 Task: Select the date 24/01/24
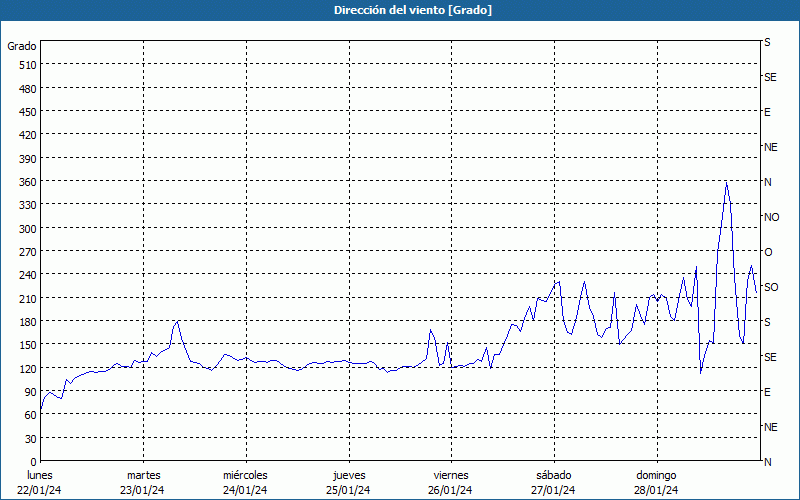245,490
